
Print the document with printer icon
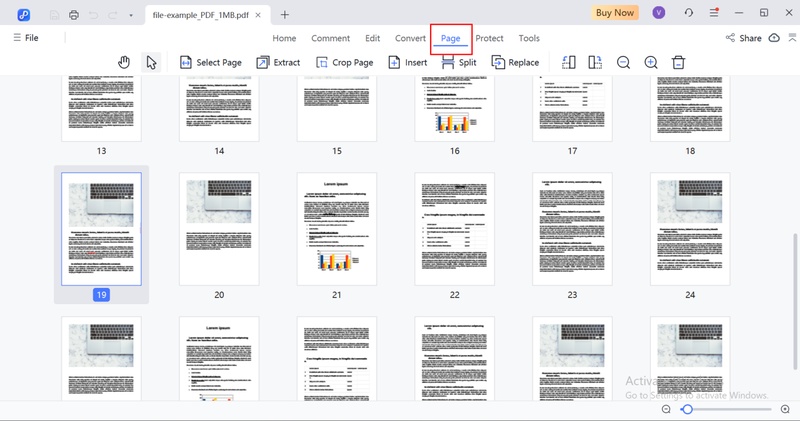coord(74,15)
